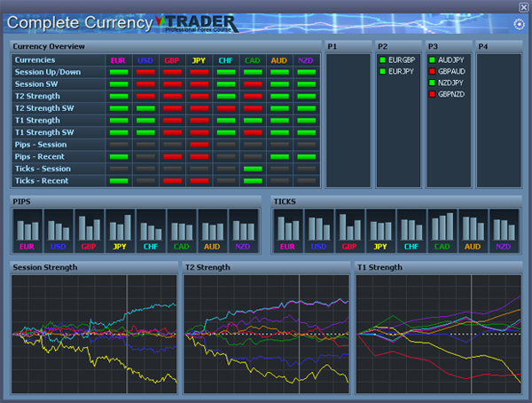Select the NZD column header
Image resolution: width=532 pixels, height=403 pixels.
306,60
